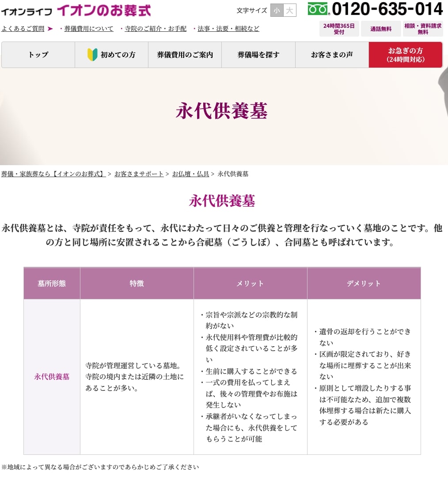The width and height of the screenshot is (448, 484).
Task: Open 寺院のご紹介・お手配 link
Action: click(x=156, y=29)
